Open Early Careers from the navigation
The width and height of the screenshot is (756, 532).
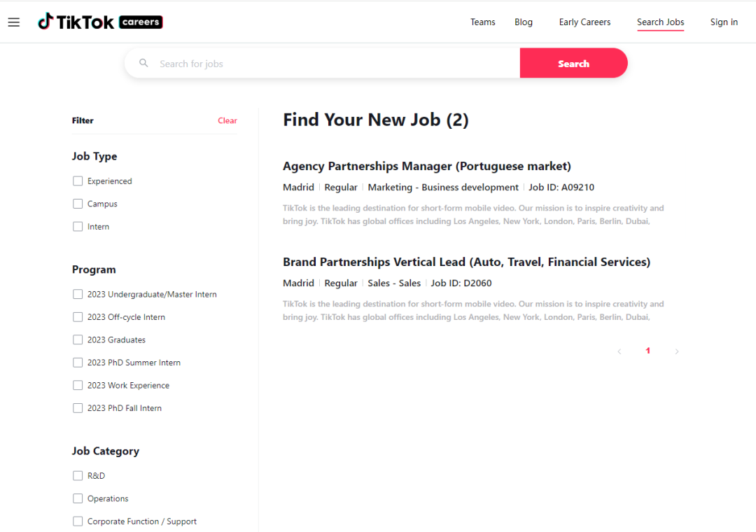pos(584,22)
